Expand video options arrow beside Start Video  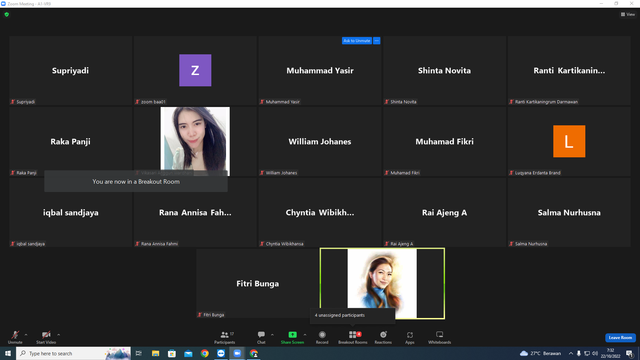pos(58,335)
